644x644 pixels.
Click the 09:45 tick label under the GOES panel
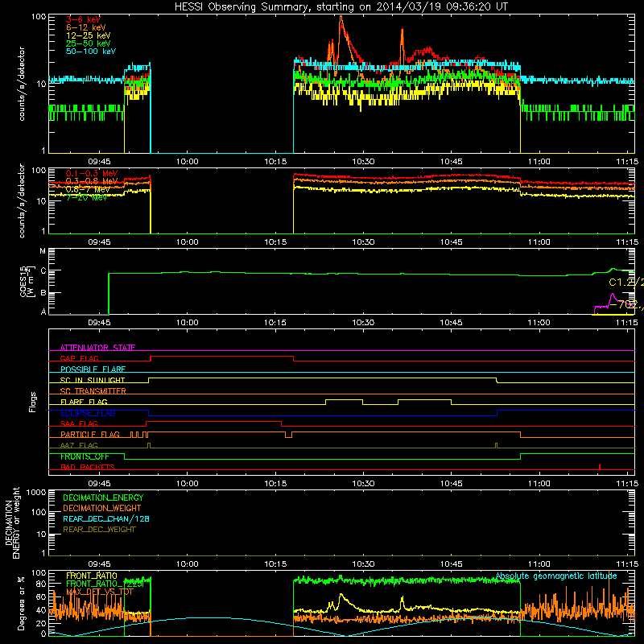tap(99, 323)
